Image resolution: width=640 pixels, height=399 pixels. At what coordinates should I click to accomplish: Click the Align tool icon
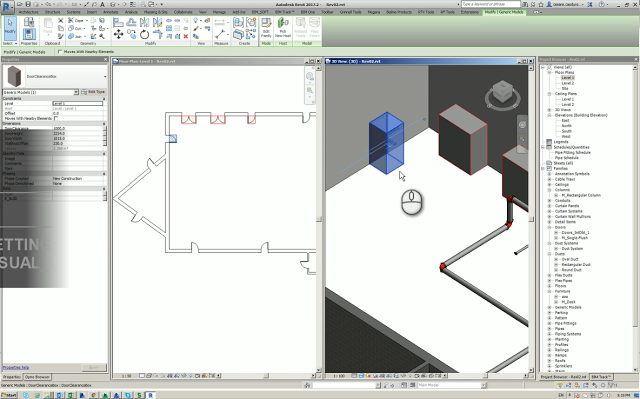point(118,22)
